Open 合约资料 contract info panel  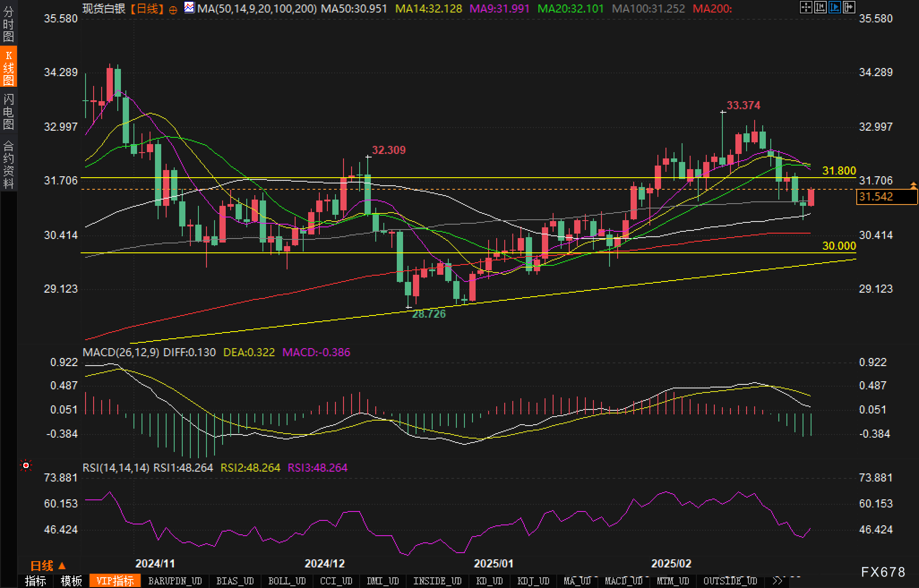tap(8, 164)
